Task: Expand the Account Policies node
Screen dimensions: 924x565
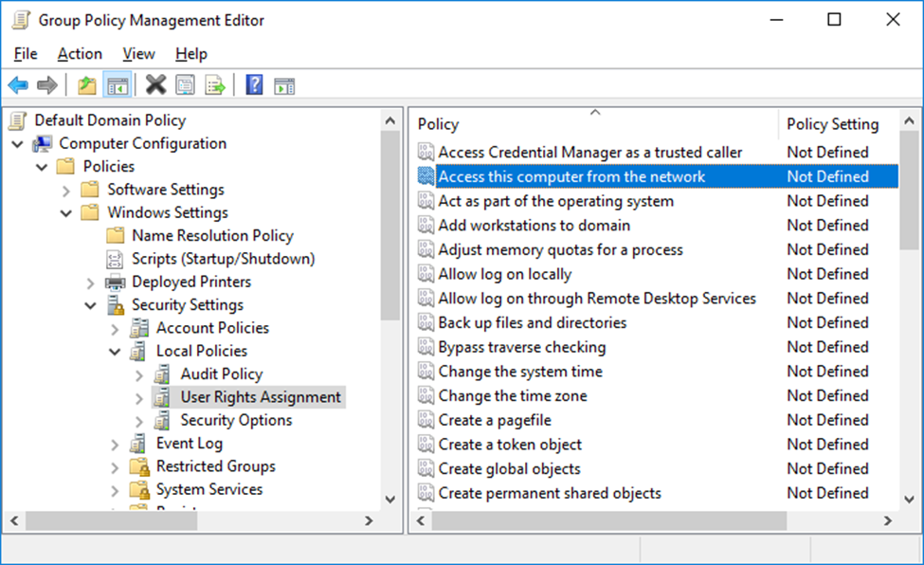Action: (115, 329)
